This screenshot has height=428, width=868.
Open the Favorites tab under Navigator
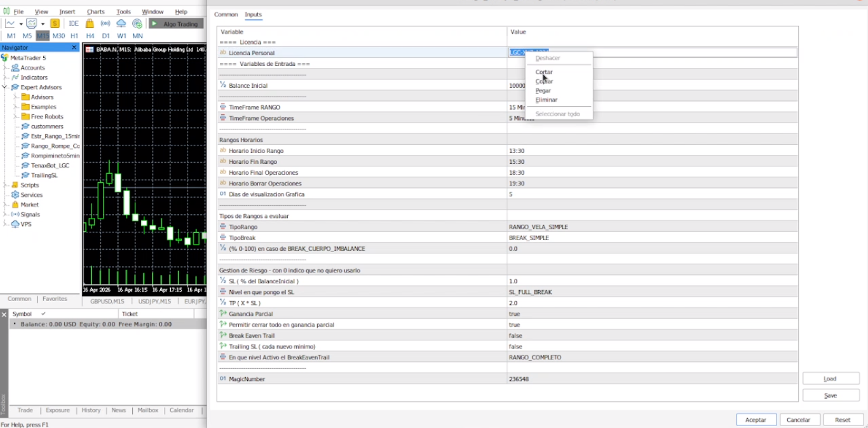tap(55, 298)
